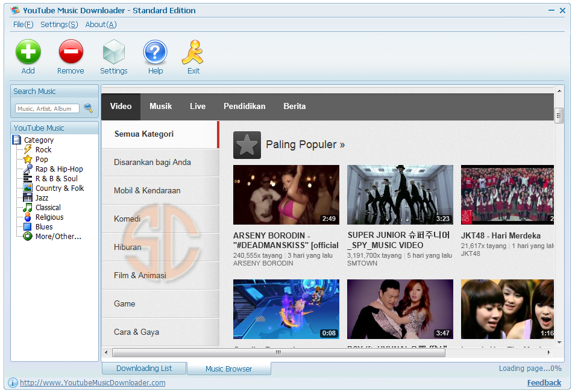
Task: Open Help with the question mark icon
Action: click(155, 52)
